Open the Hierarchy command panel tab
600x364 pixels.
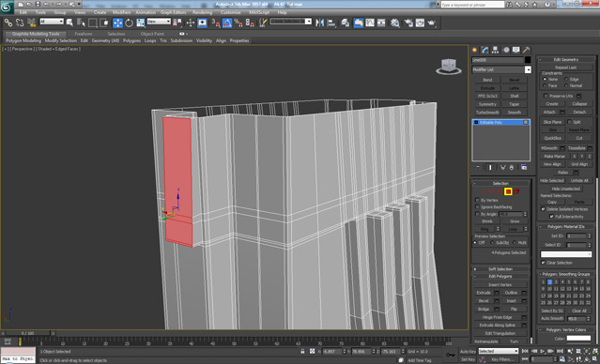[495, 50]
